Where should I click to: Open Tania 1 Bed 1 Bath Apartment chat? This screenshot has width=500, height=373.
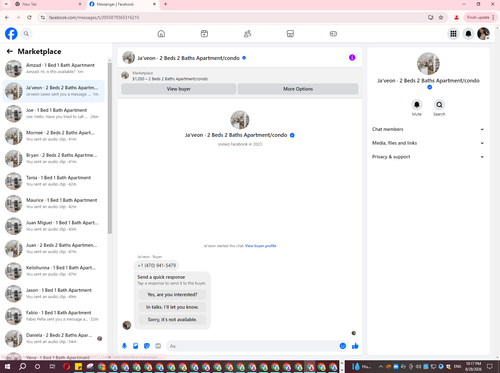coord(54,181)
